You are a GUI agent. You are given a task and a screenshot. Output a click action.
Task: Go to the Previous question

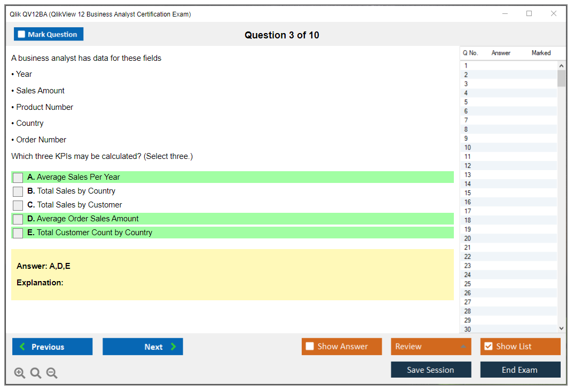[52, 347]
